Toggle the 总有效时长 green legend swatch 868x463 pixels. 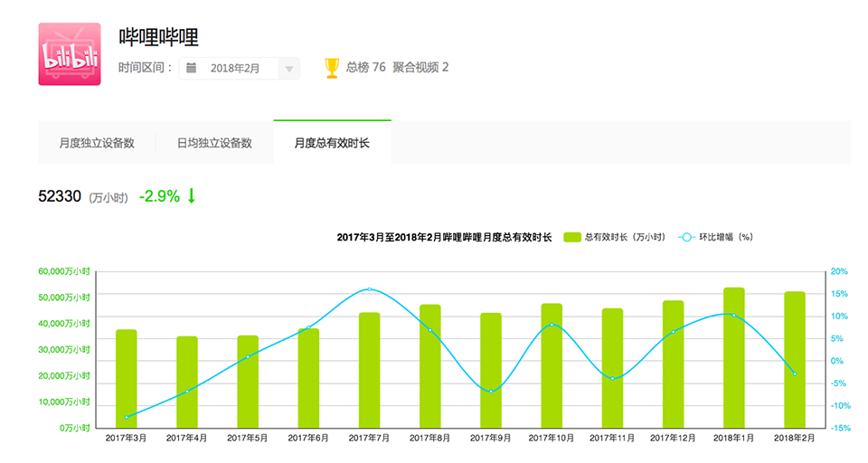572,237
